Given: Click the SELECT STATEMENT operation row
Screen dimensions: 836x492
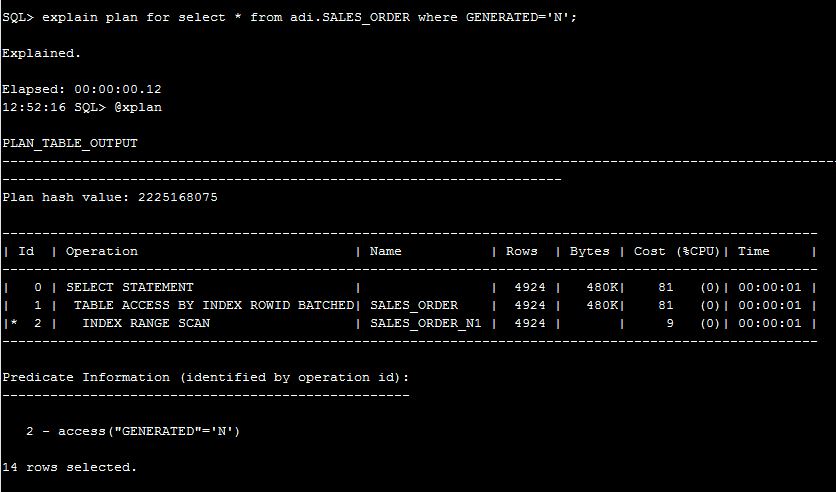Looking at the screenshot, I should pos(130,287).
